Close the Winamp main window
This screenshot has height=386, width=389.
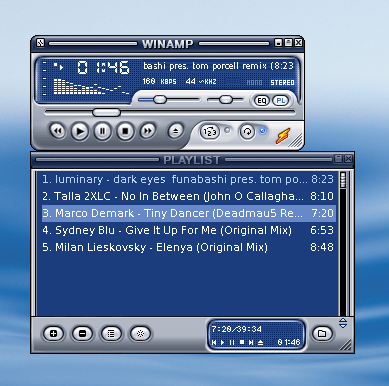click(x=298, y=43)
